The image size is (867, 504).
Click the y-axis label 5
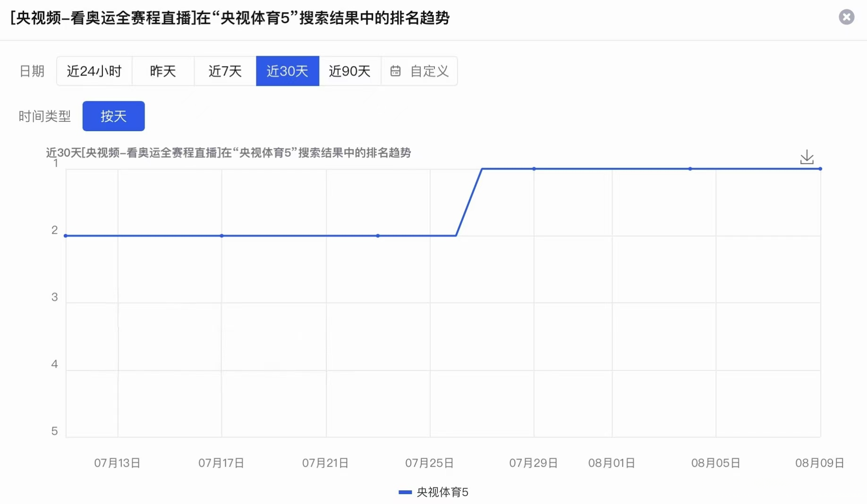pos(55,431)
